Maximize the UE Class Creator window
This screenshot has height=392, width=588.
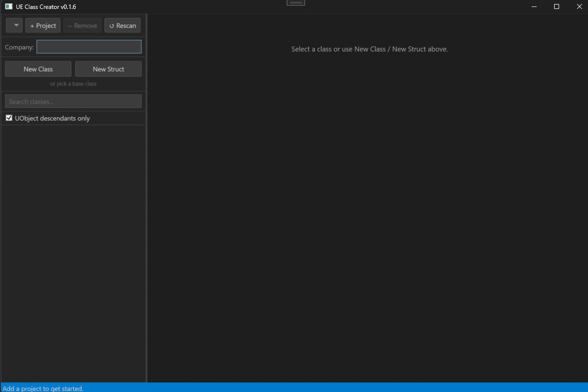(x=557, y=7)
